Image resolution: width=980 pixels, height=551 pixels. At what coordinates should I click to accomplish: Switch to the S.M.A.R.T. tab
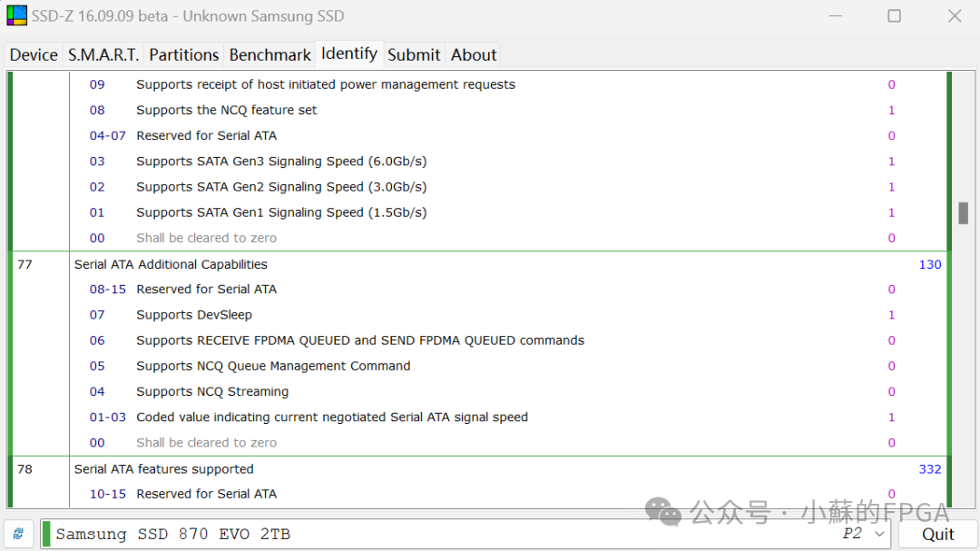pyautogui.click(x=103, y=55)
